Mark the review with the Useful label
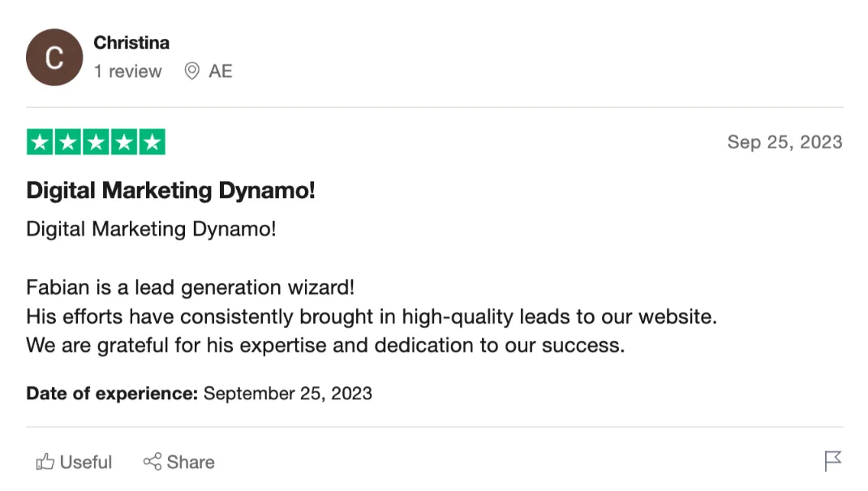The width and height of the screenshot is (868, 491). click(x=86, y=463)
